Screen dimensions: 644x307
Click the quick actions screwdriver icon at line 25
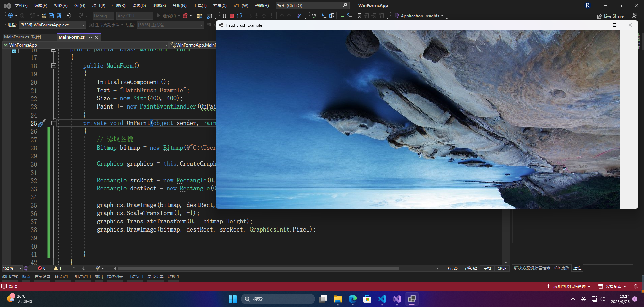41,123
